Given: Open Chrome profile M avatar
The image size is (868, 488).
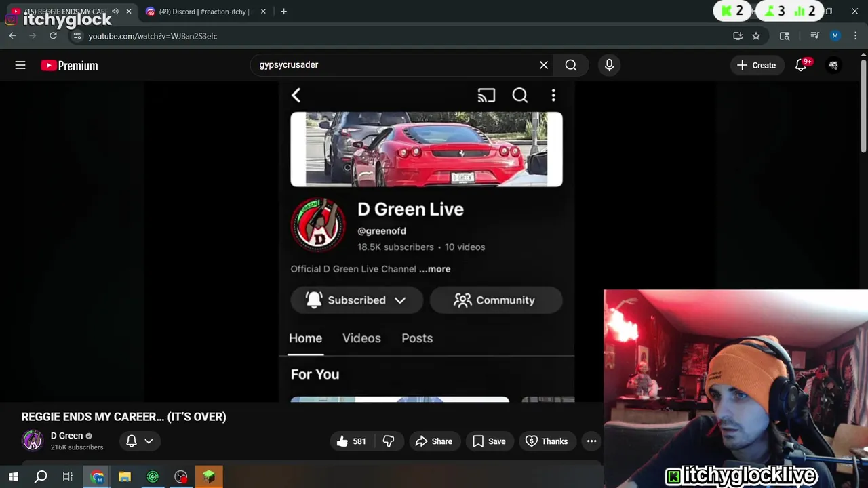Looking at the screenshot, I should tap(835, 36).
